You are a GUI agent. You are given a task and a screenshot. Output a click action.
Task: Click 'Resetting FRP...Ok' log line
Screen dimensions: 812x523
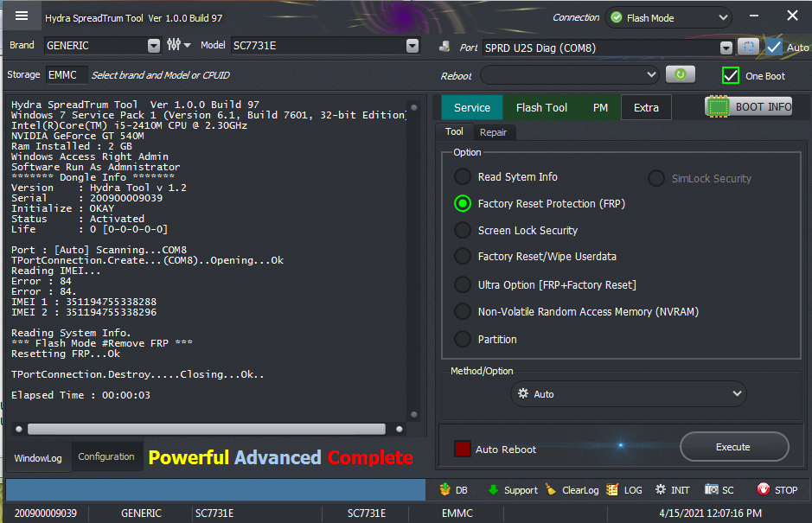(66, 354)
